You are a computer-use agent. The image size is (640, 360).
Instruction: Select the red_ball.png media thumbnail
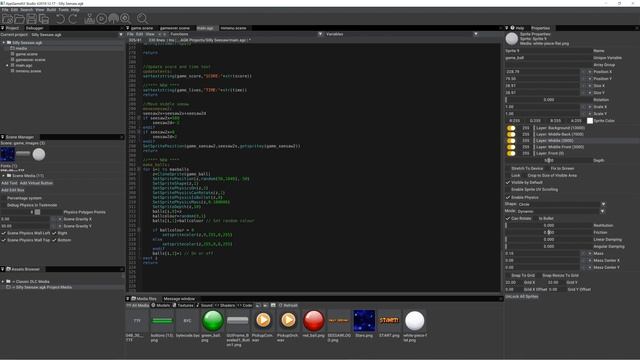pyautogui.click(x=313, y=320)
